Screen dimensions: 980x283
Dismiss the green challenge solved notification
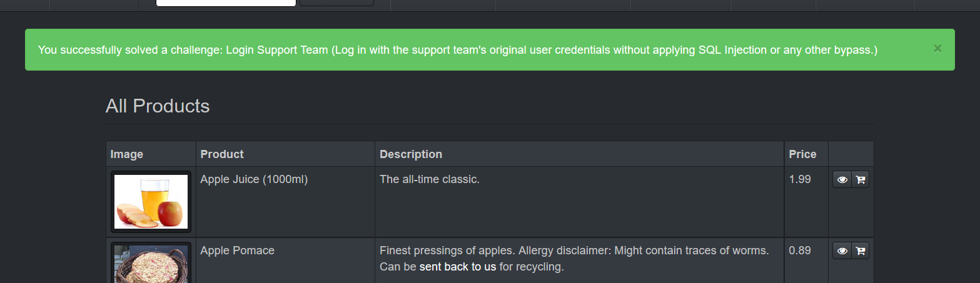tap(937, 49)
